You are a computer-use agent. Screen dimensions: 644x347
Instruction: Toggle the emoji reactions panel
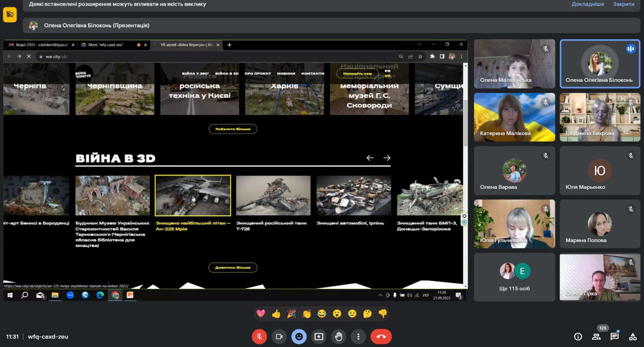(299, 337)
